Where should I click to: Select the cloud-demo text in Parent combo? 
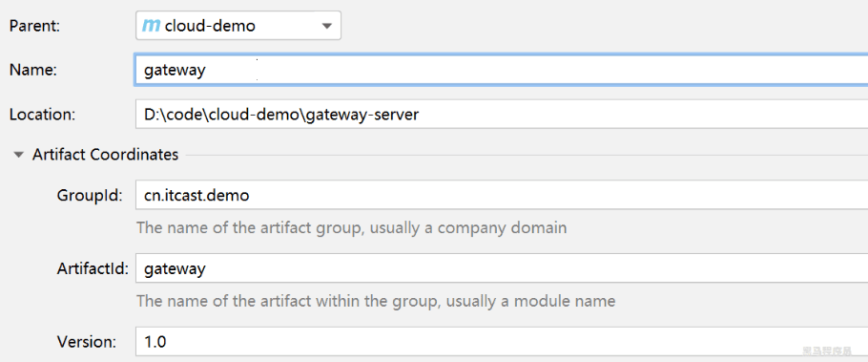click(211, 26)
